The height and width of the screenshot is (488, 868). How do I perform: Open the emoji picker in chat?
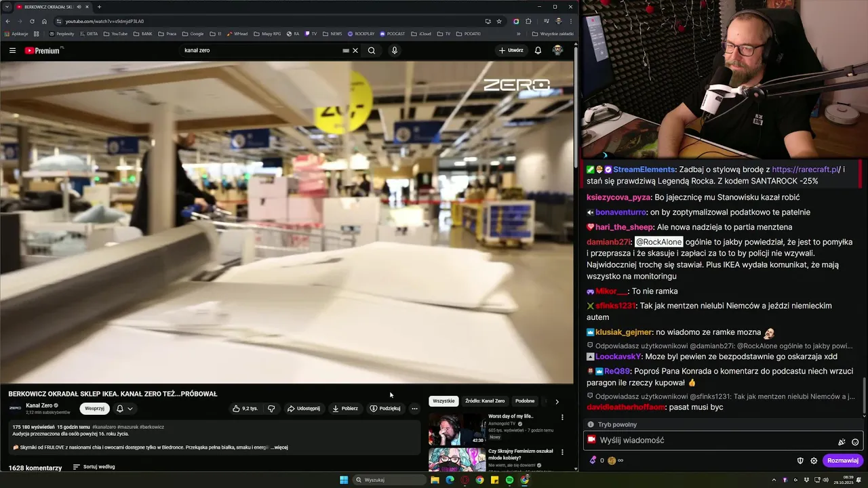[x=855, y=442]
